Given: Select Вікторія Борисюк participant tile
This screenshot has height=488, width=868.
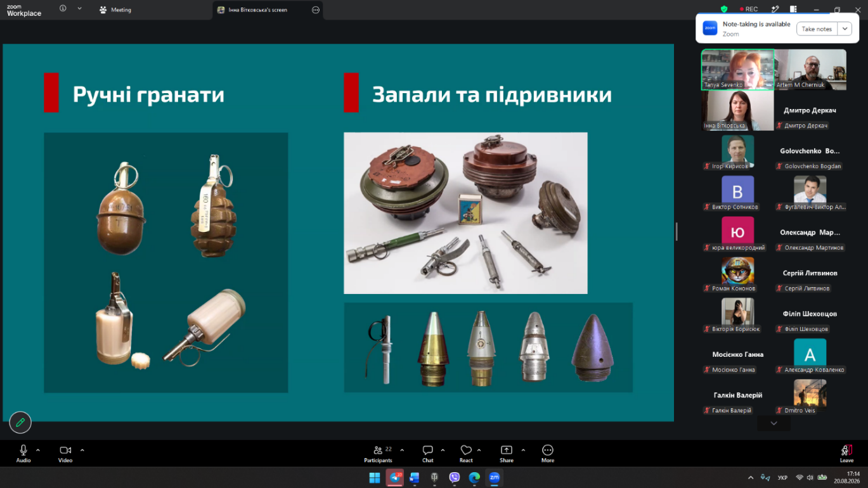Looking at the screenshot, I should [x=737, y=314].
